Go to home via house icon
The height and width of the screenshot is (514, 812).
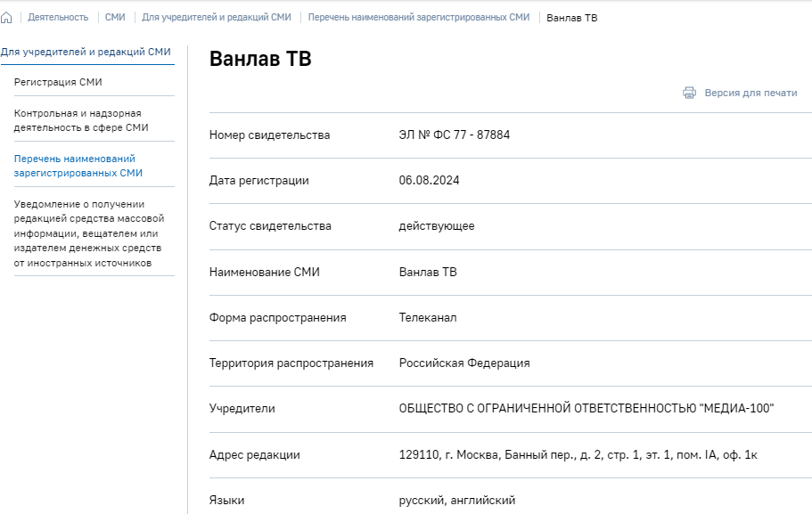click(x=6, y=18)
